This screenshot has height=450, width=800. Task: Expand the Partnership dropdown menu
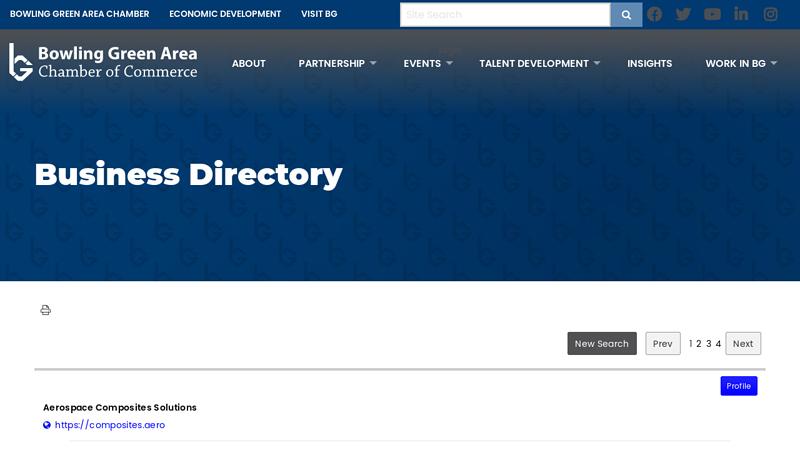[x=337, y=63]
